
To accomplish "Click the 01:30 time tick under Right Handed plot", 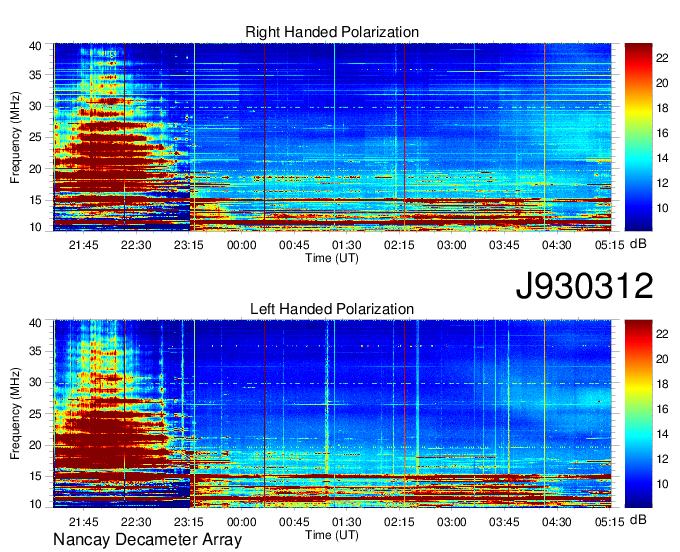I will pos(347,245).
